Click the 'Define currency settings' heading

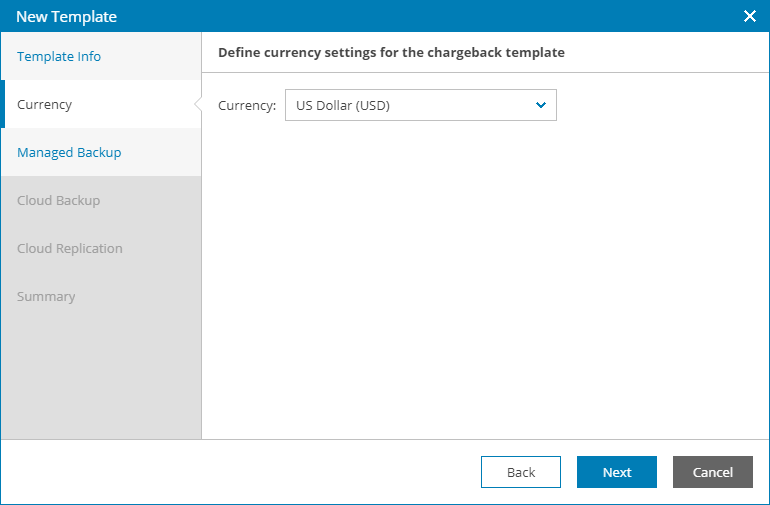point(391,52)
